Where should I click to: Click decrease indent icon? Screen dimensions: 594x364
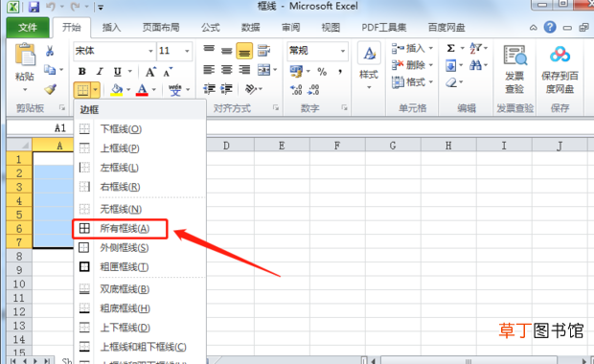(209, 89)
